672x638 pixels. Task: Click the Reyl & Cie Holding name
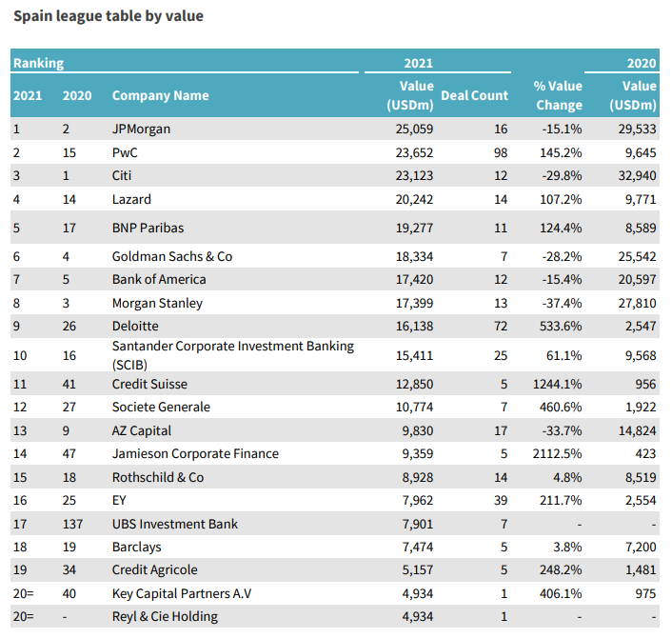point(165,616)
